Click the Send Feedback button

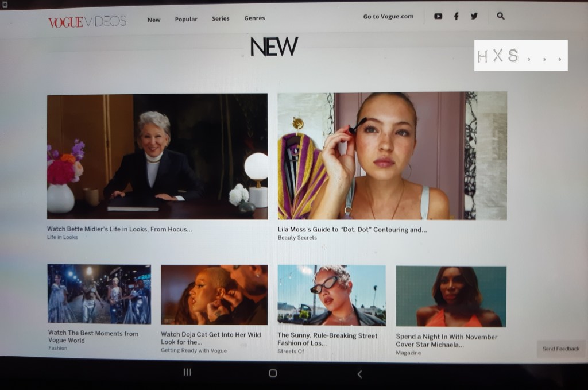[560, 349]
